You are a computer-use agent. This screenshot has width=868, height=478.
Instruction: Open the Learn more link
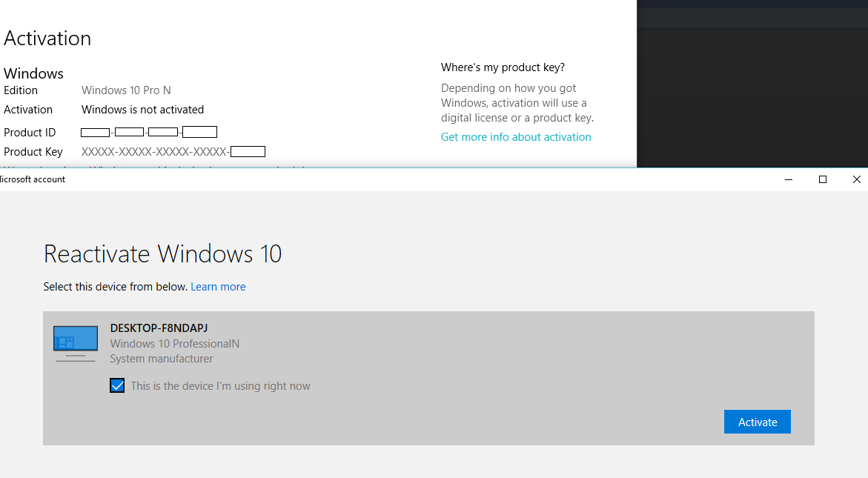(x=218, y=287)
